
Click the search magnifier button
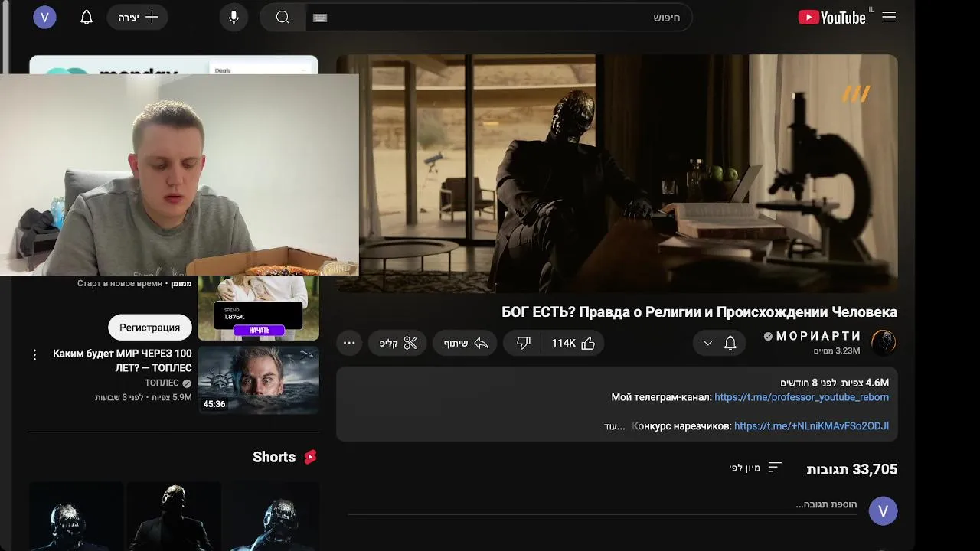pyautogui.click(x=283, y=18)
